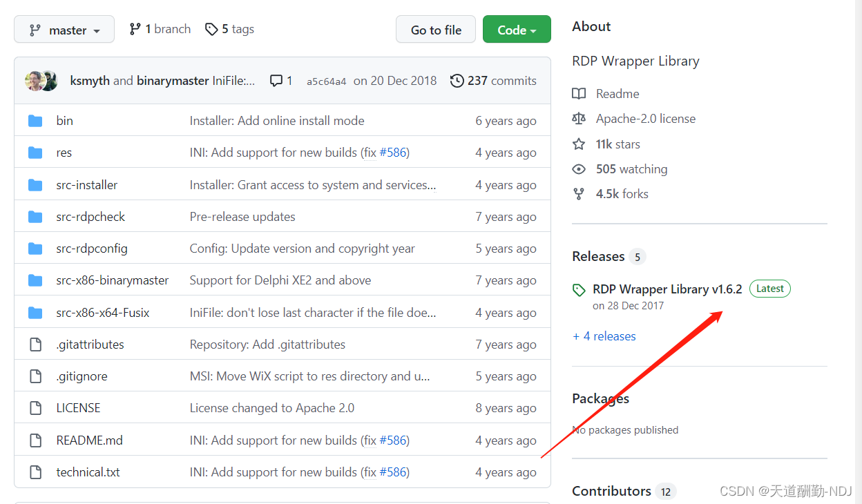Open the README.md file
This screenshot has width=862, height=504.
tap(89, 440)
